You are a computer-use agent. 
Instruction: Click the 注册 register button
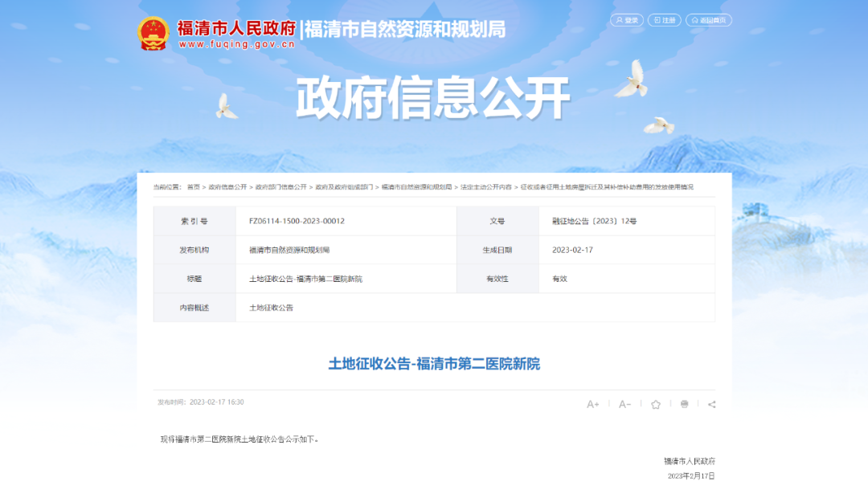665,20
